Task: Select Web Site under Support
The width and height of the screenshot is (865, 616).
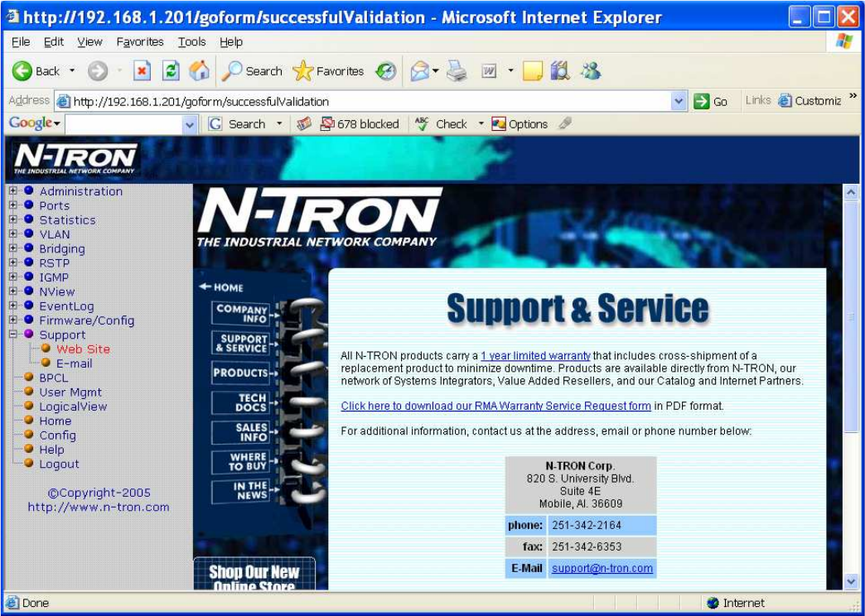Action: [x=83, y=349]
